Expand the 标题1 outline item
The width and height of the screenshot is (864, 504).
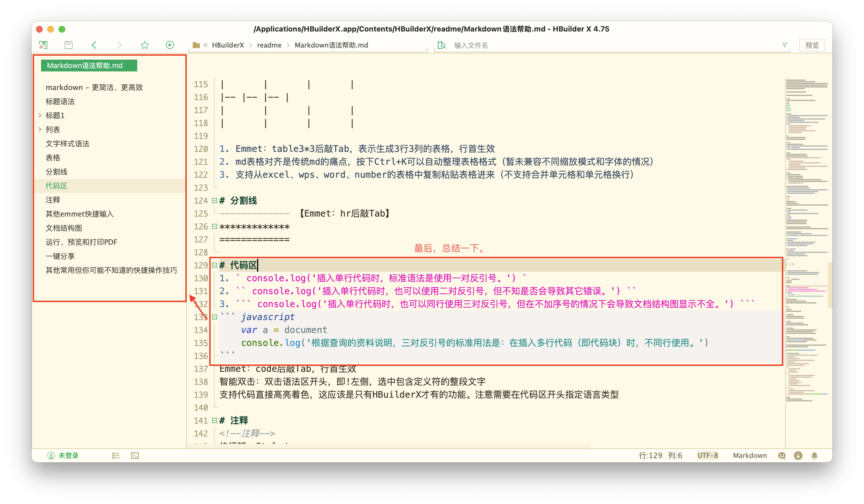(40, 115)
